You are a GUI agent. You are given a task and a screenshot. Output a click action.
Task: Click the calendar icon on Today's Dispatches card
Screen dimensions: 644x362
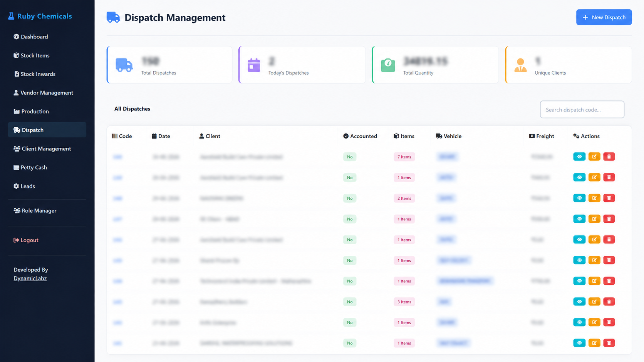(x=254, y=65)
